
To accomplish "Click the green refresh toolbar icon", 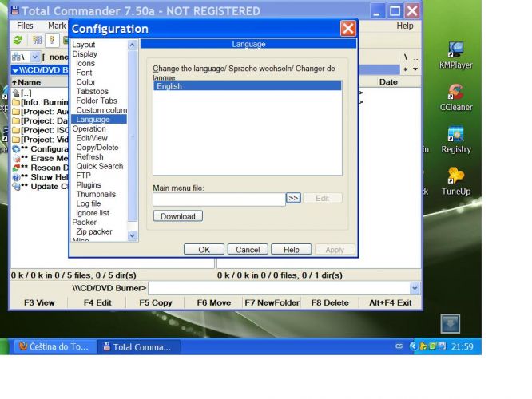I will click(x=18, y=41).
